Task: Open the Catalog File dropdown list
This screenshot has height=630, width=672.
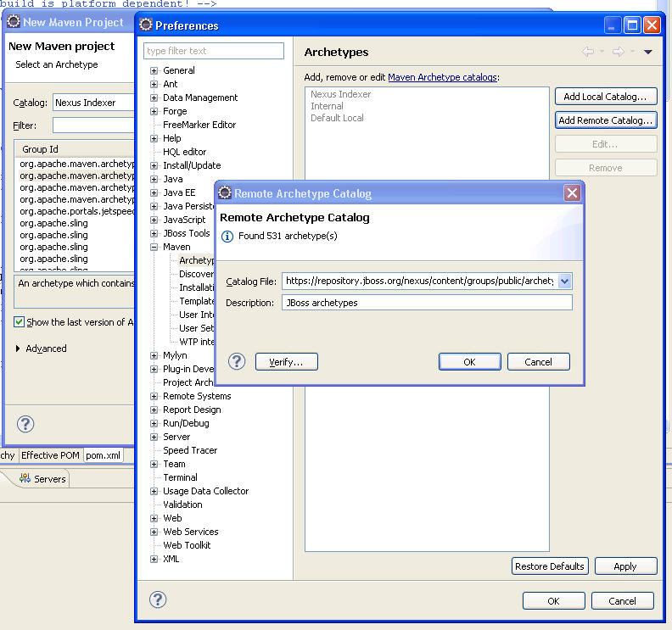Action: pyautogui.click(x=565, y=281)
